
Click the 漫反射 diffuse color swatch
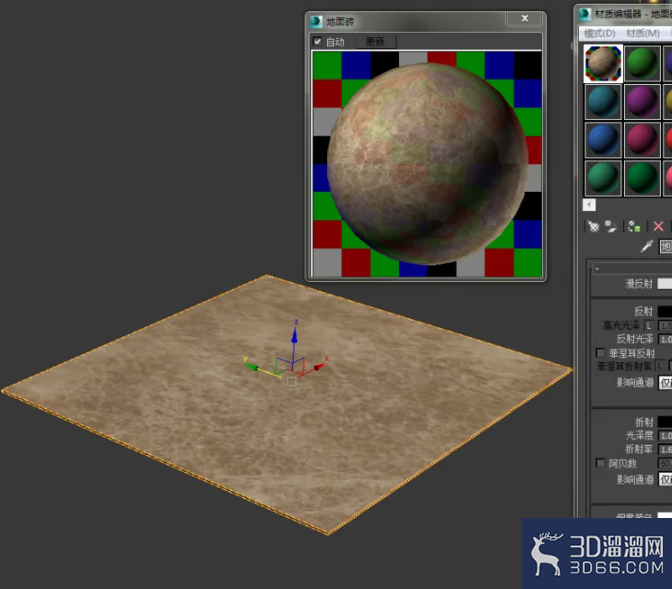665,283
